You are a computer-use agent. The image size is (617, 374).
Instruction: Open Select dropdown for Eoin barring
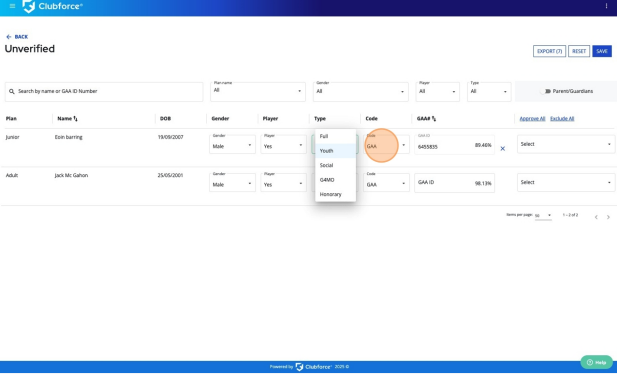pos(566,144)
